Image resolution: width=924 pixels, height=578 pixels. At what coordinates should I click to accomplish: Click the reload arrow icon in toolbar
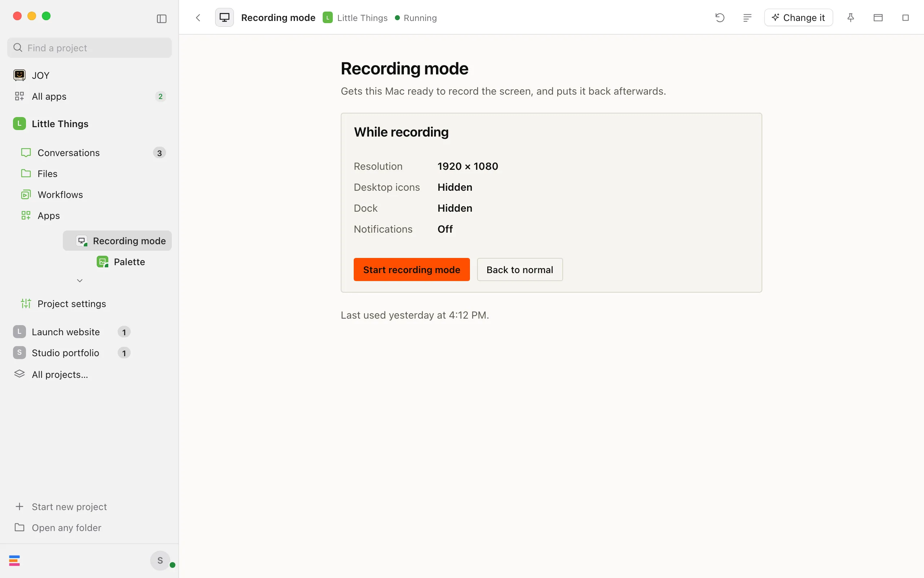[720, 18]
